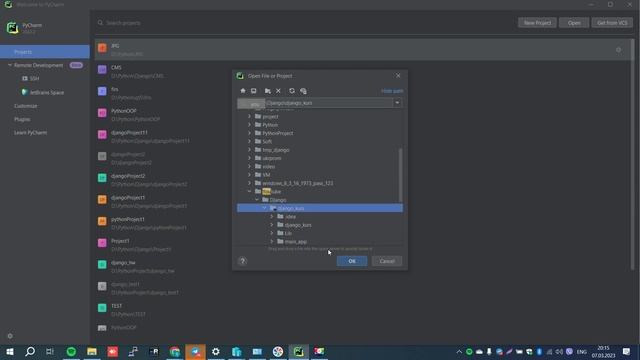Collapse the Remote Development section
The image size is (640, 360).
pyautogui.click(x=10, y=65)
